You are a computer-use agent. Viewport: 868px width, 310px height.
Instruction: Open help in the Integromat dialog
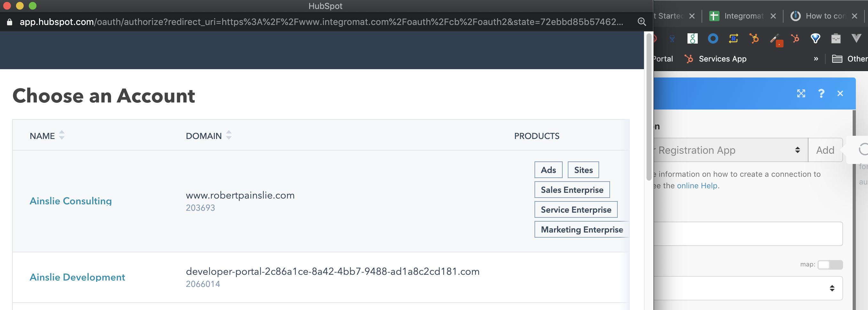(x=821, y=94)
